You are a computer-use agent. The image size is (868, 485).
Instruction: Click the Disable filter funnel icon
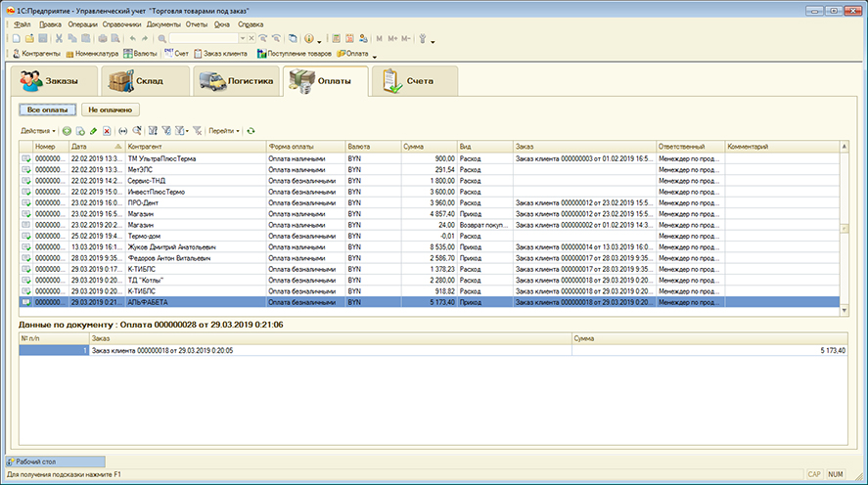point(197,130)
